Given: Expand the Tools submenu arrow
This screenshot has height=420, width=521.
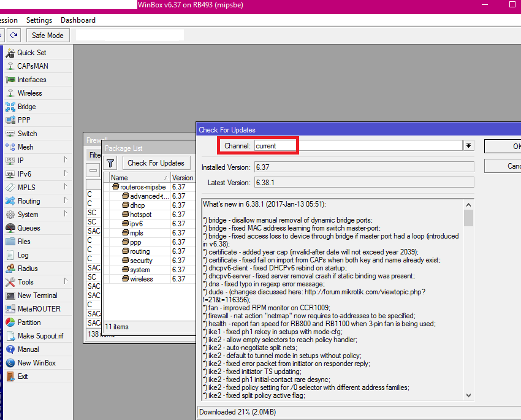Looking at the screenshot, I should [66, 281].
